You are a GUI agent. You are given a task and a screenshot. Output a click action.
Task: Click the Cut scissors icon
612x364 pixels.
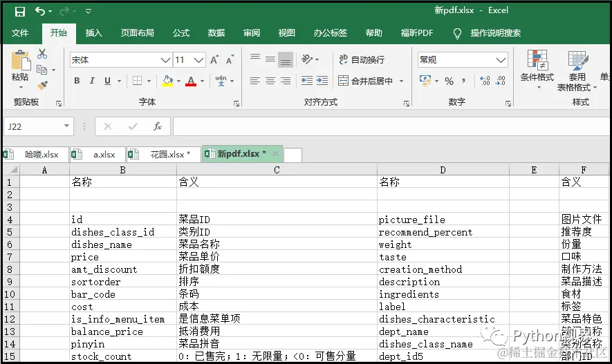point(42,54)
